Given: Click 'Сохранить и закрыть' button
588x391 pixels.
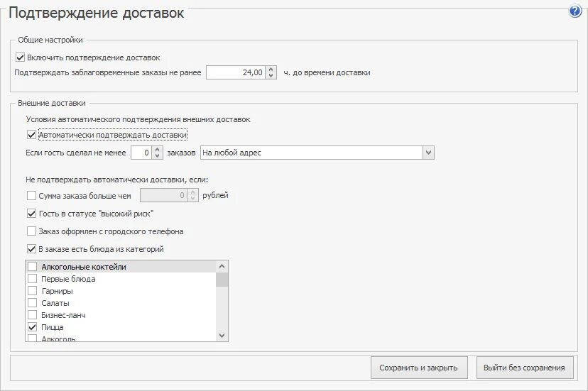Looking at the screenshot, I should [419, 368].
